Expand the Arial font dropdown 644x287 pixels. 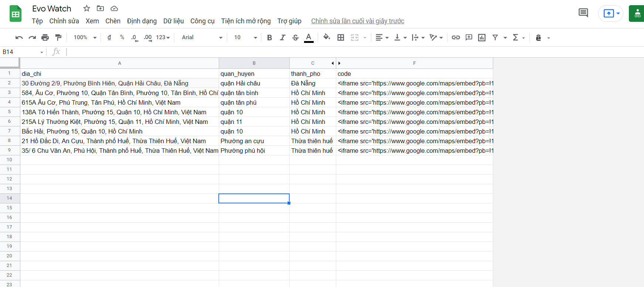pos(202,37)
